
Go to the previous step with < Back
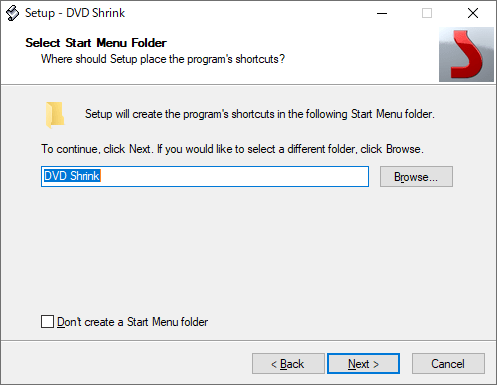click(x=288, y=364)
